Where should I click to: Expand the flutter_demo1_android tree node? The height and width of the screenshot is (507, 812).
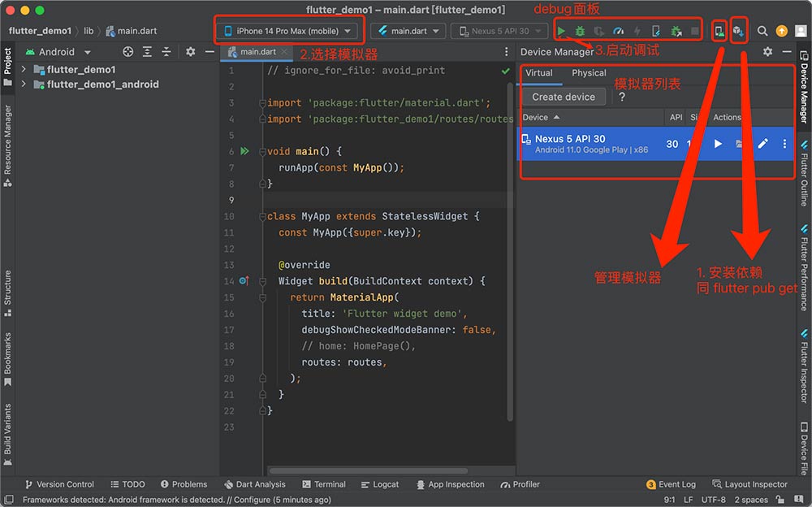(x=24, y=84)
